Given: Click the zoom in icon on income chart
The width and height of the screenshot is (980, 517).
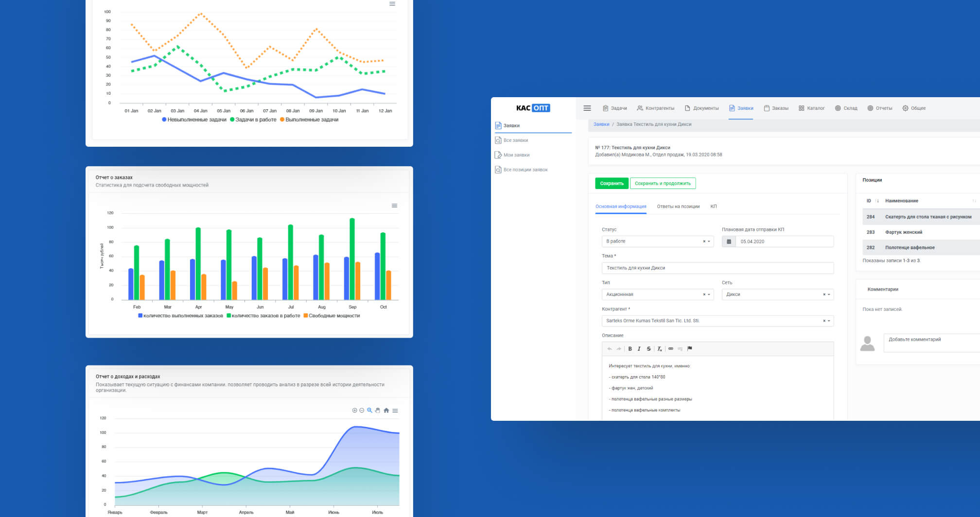Looking at the screenshot, I should point(354,411).
